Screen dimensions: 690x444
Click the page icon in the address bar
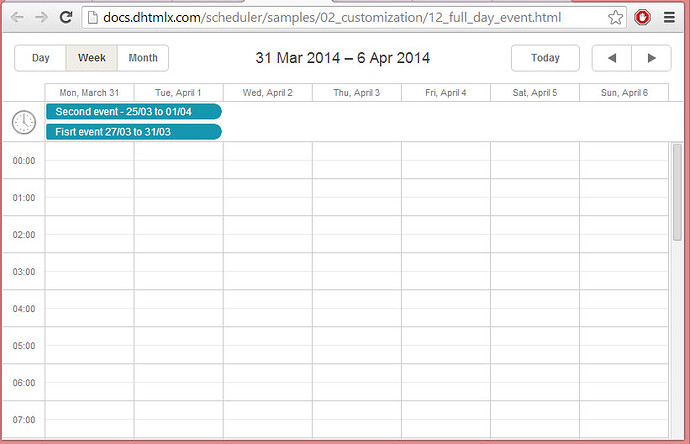click(x=92, y=18)
